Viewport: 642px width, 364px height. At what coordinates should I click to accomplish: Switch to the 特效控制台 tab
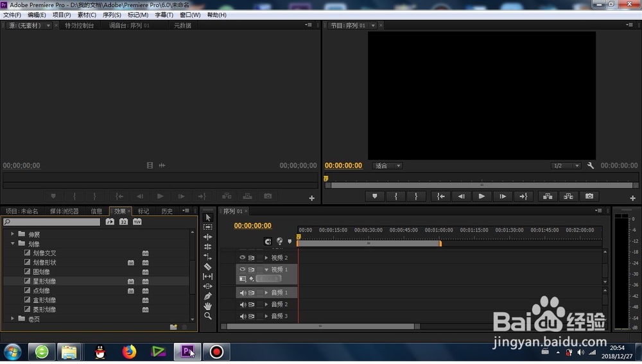80,26
